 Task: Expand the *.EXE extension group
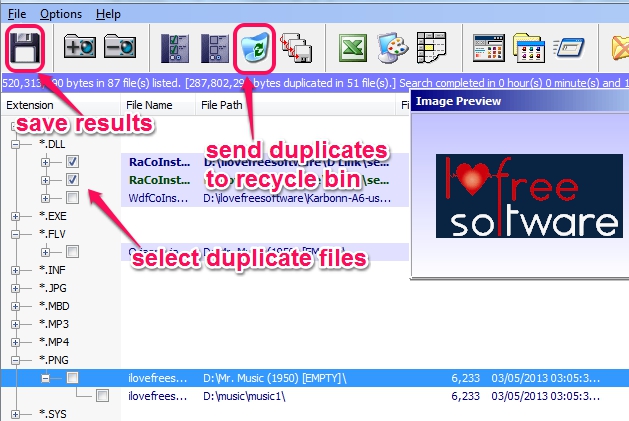[x=15, y=216]
